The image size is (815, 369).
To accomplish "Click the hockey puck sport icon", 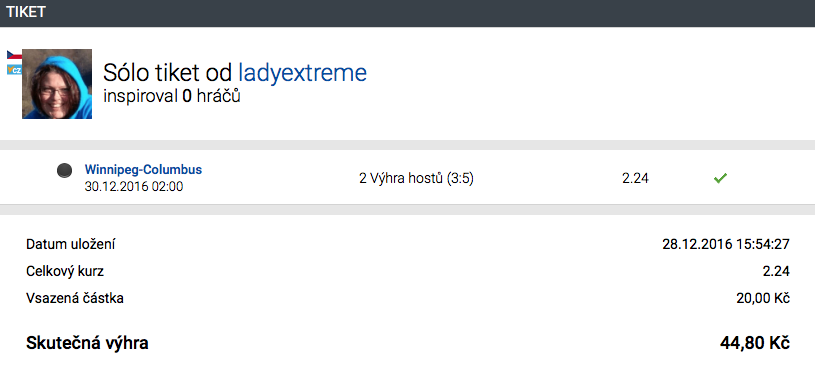I will pyautogui.click(x=64, y=170).
